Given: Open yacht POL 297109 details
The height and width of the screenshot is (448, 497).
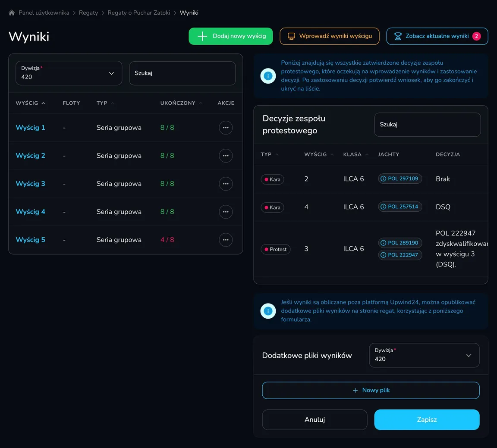Looking at the screenshot, I should [400, 179].
